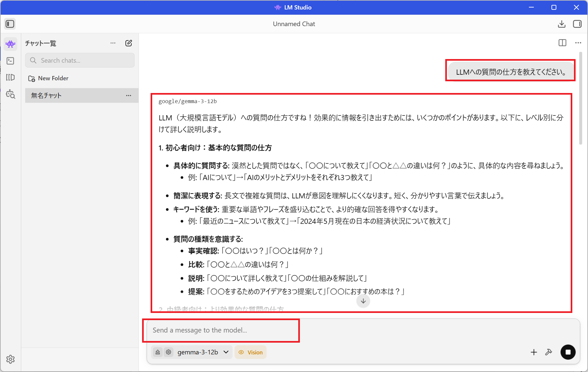Stop generation with the black stop button

568,352
